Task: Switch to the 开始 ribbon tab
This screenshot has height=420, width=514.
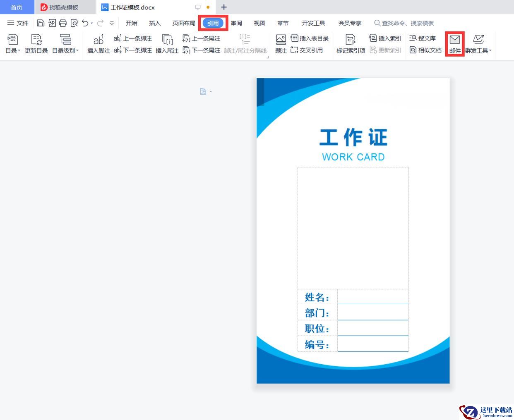Action: coord(132,23)
